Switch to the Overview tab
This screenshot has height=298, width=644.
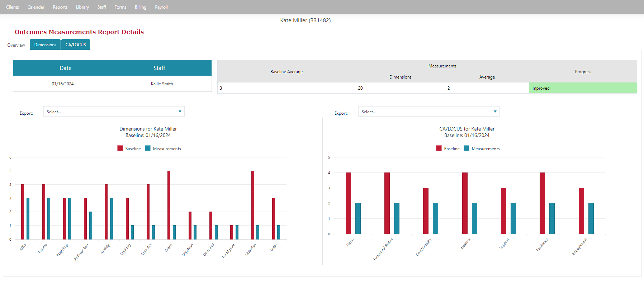click(16, 45)
